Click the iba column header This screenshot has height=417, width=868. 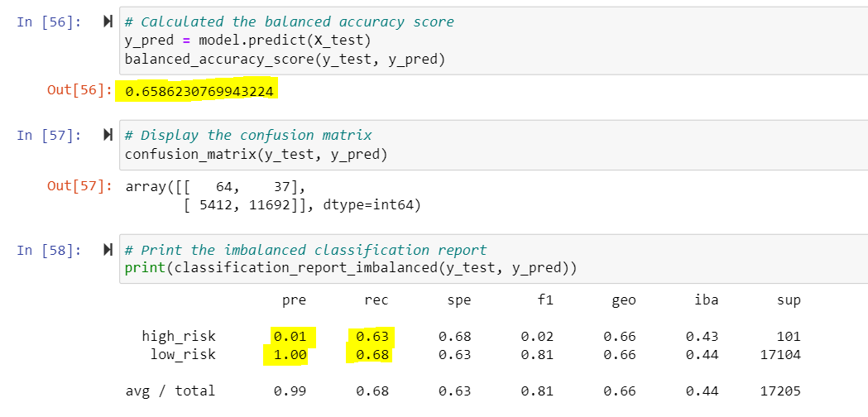coord(707,300)
